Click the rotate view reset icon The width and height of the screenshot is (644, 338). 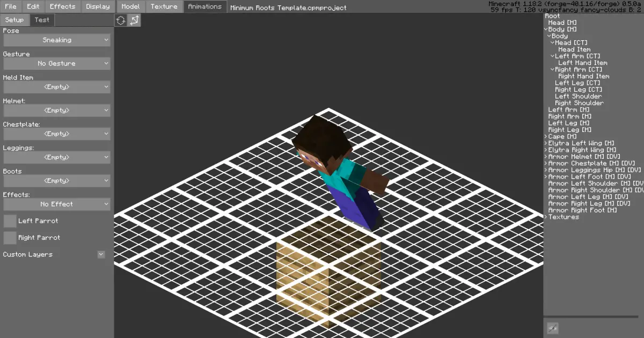[121, 20]
